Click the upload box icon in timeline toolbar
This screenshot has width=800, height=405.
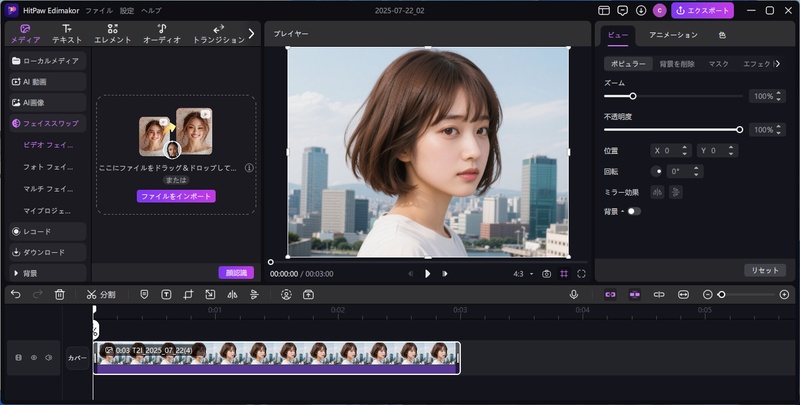pos(308,294)
